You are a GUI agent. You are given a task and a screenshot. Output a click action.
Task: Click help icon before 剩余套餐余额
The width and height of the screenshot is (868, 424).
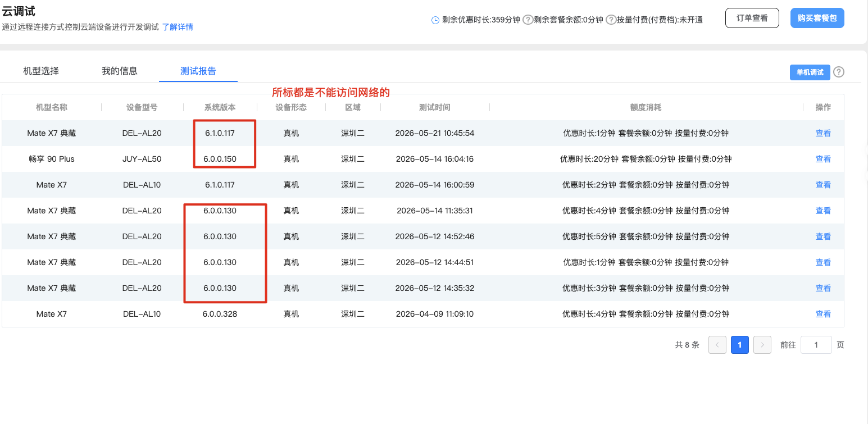pyautogui.click(x=528, y=20)
